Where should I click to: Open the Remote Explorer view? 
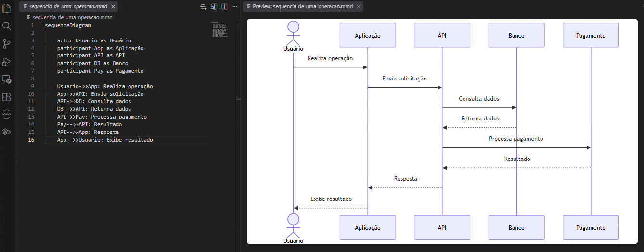[x=7, y=80]
